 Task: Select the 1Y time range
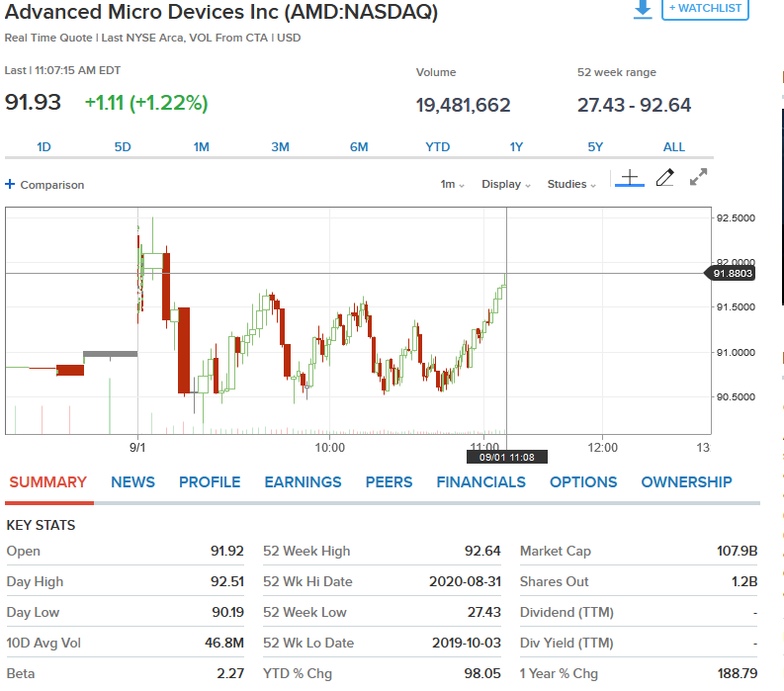pyautogui.click(x=516, y=147)
